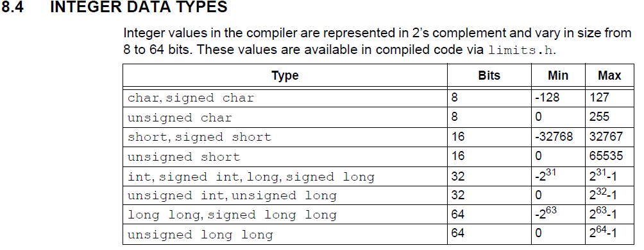Select the Max column header
The width and height of the screenshot is (644, 250).
click(x=609, y=76)
